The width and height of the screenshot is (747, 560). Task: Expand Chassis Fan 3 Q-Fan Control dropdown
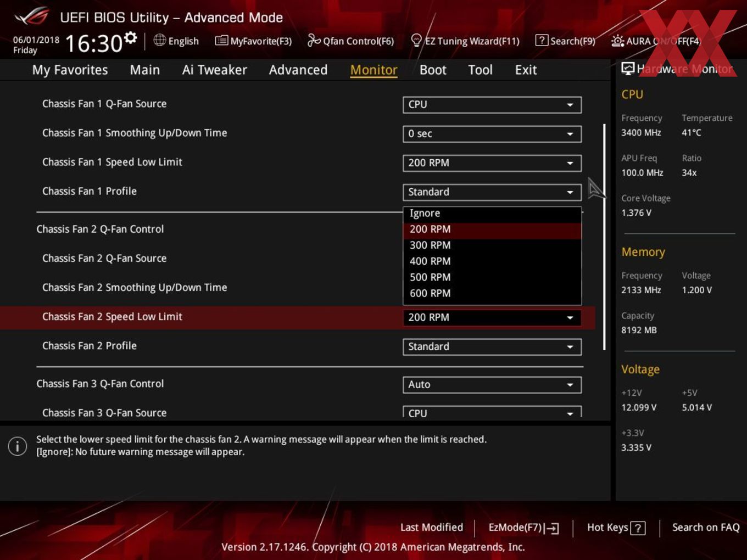coord(492,384)
